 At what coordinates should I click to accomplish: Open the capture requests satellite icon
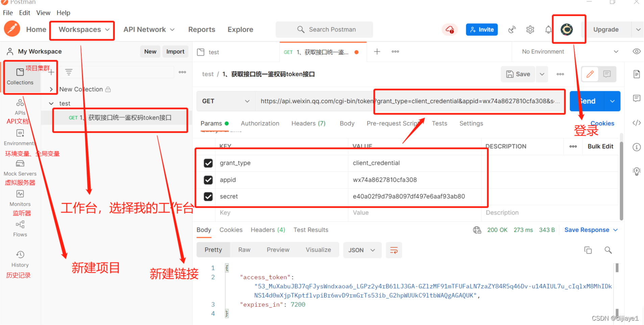tap(512, 30)
